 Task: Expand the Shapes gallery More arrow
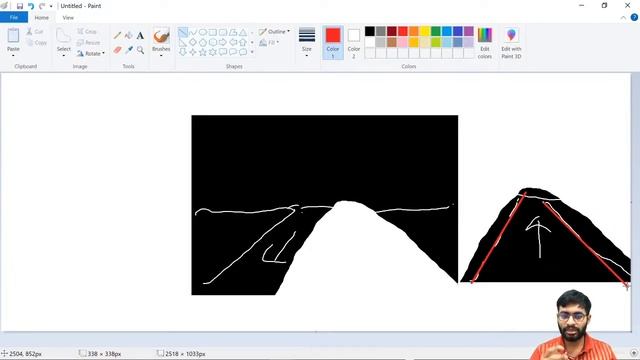tap(252, 52)
